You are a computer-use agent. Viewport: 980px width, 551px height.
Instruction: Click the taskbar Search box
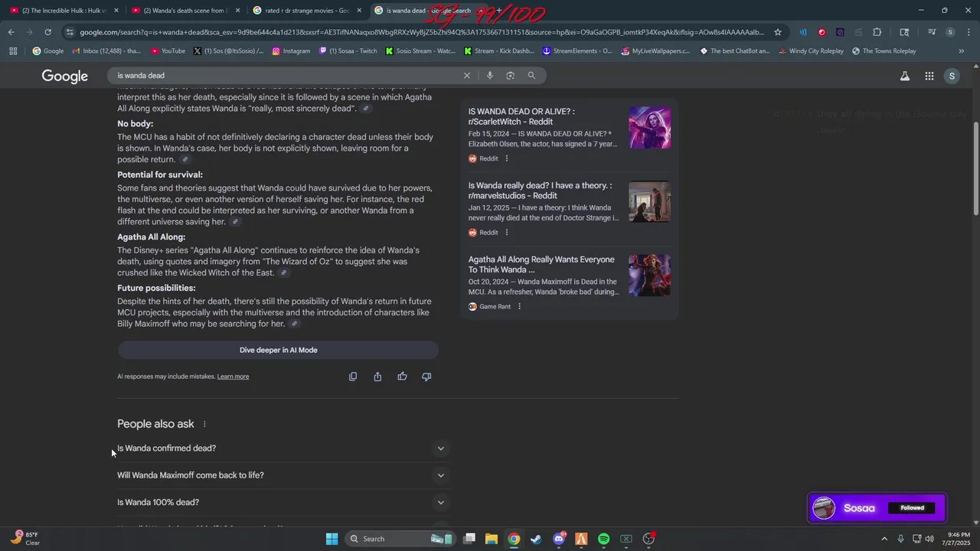(x=398, y=539)
